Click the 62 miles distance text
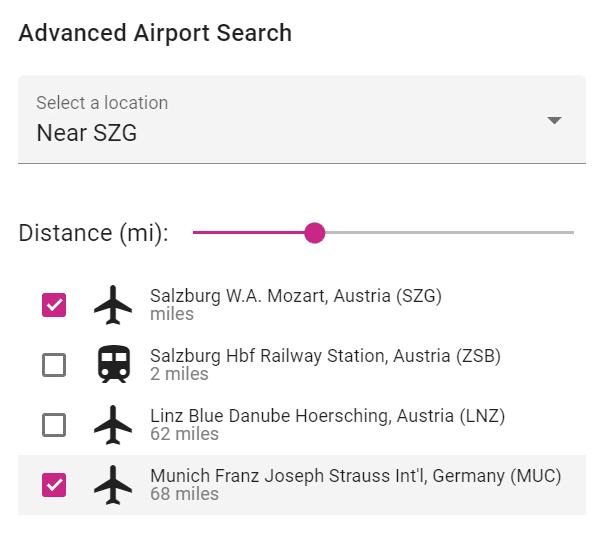 [x=184, y=434]
